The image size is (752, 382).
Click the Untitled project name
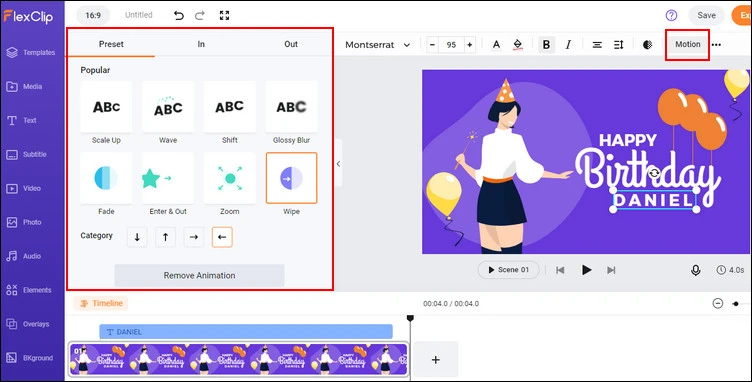139,15
